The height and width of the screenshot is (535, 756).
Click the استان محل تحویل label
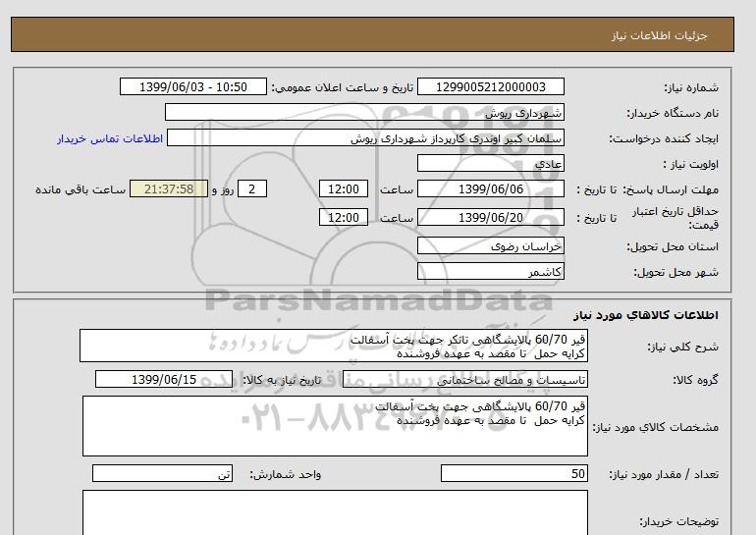(x=673, y=246)
